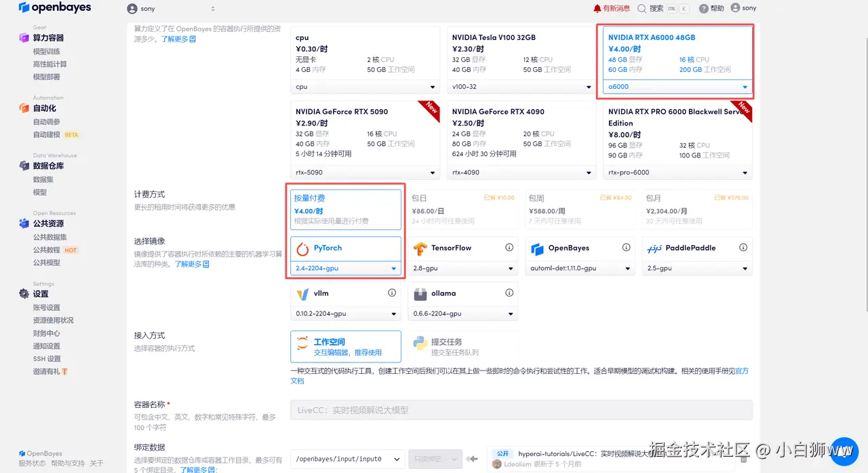Open 服务状态 footer link
The width and height of the screenshot is (868, 473).
pyautogui.click(x=33, y=463)
